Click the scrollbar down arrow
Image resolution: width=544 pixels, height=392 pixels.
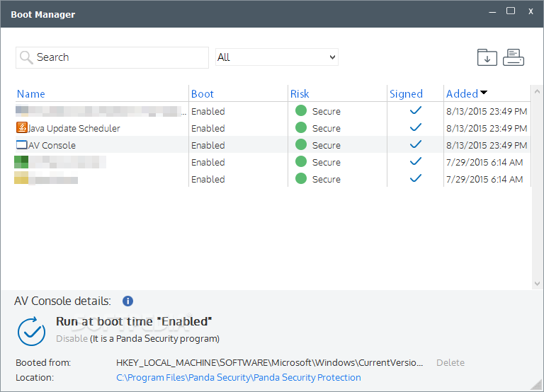(537, 284)
